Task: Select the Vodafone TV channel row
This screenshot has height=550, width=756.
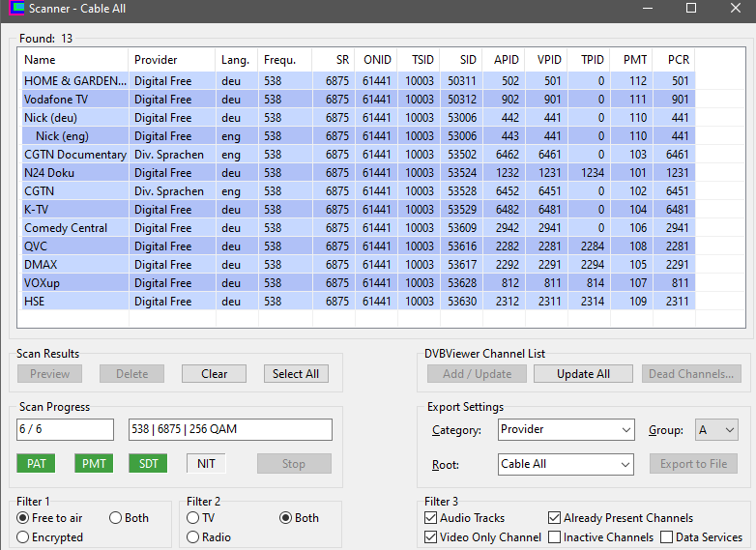Action: click(359, 100)
